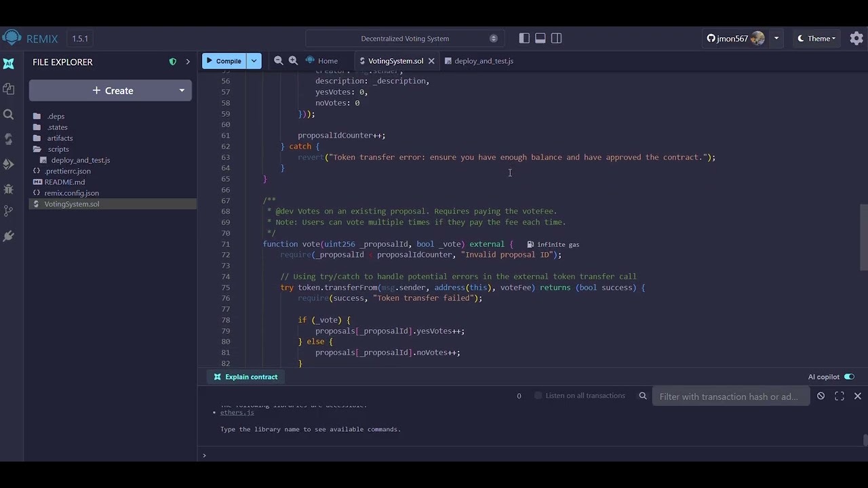Click the jmon567 GitHub account button

pos(736,39)
